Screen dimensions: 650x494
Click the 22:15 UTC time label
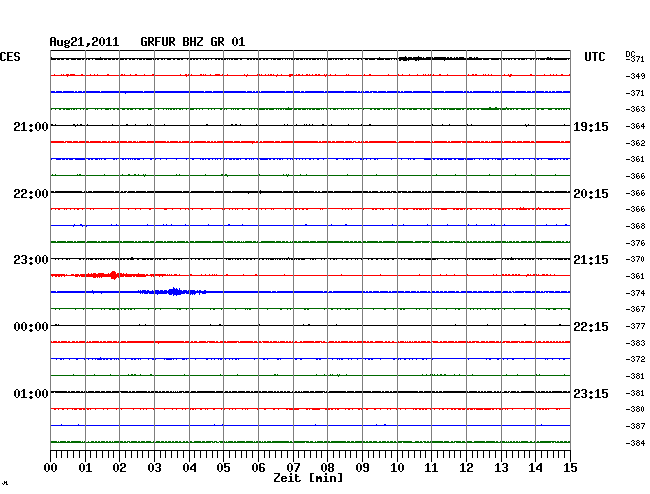pyautogui.click(x=591, y=327)
